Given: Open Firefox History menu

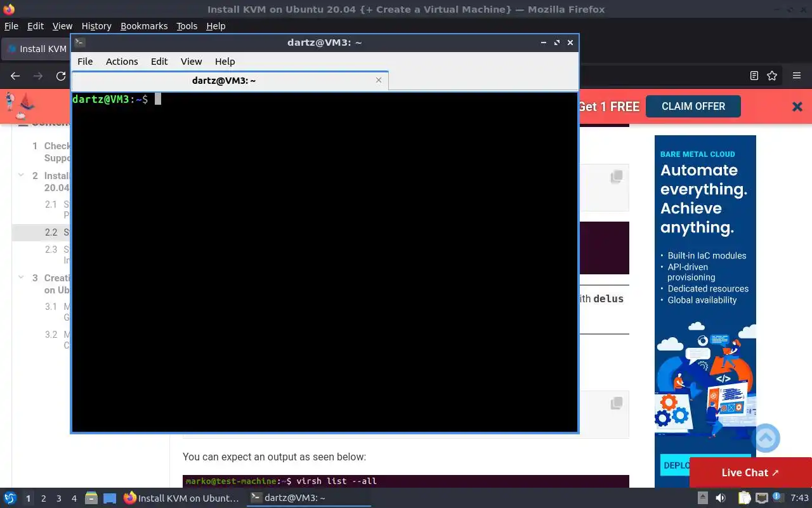Looking at the screenshot, I should 96,26.
